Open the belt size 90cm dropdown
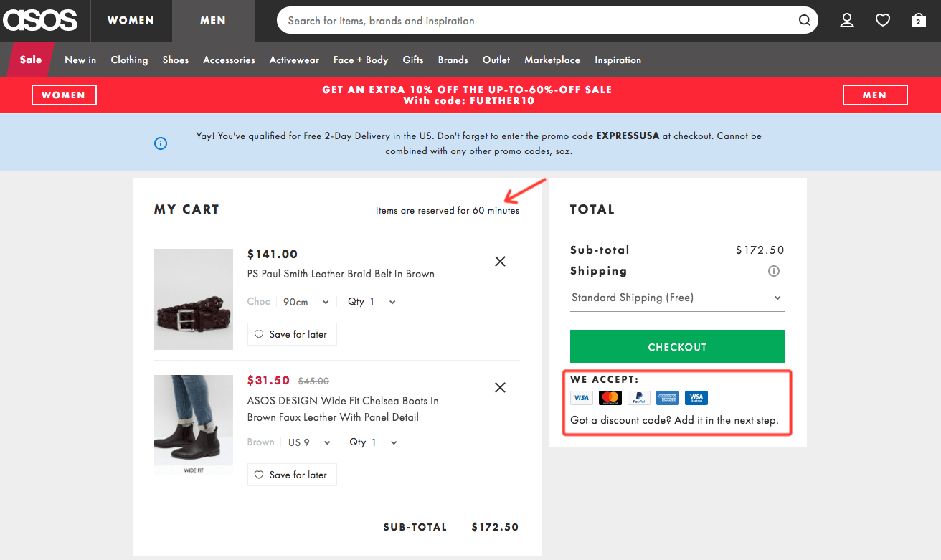The image size is (941, 560). pos(306,302)
